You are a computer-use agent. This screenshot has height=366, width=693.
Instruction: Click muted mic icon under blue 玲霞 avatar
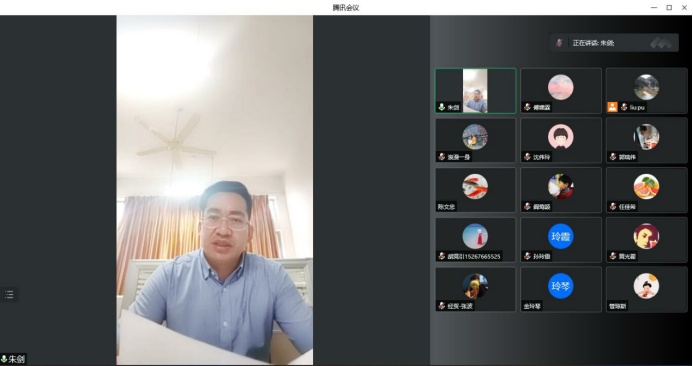pos(527,256)
